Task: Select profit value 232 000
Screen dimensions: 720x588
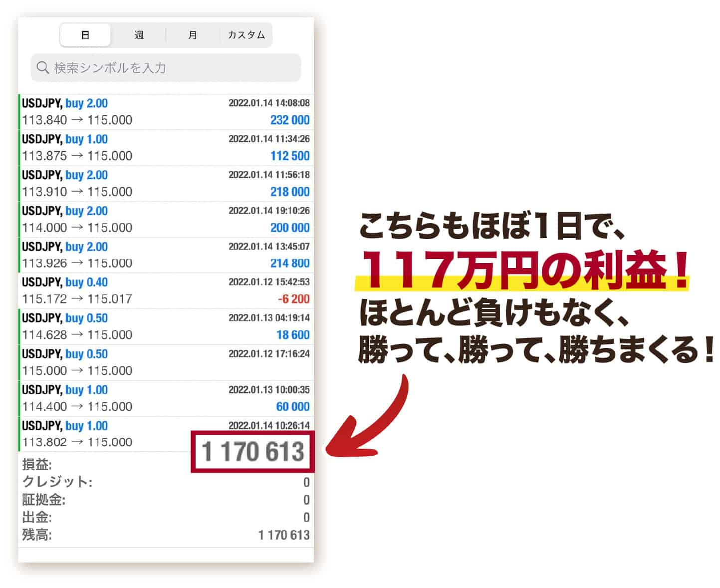Action: [x=290, y=120]
